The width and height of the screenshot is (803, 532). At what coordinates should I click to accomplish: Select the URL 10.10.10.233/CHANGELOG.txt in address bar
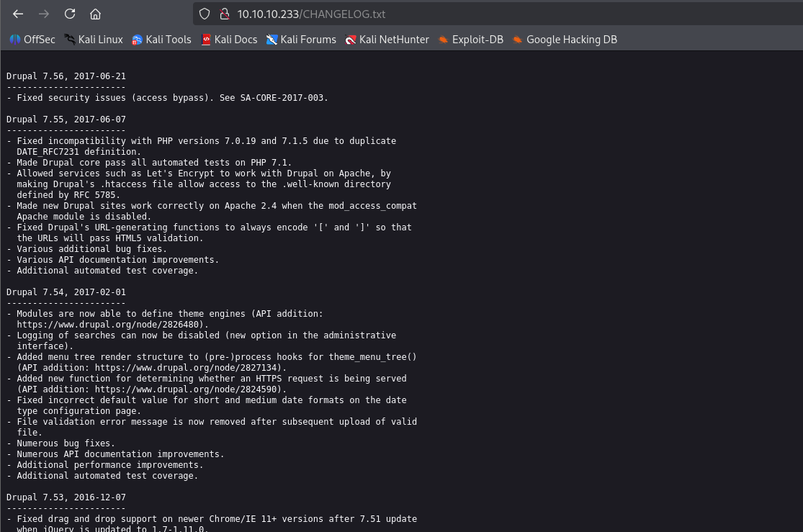click(x=311, y=14)
